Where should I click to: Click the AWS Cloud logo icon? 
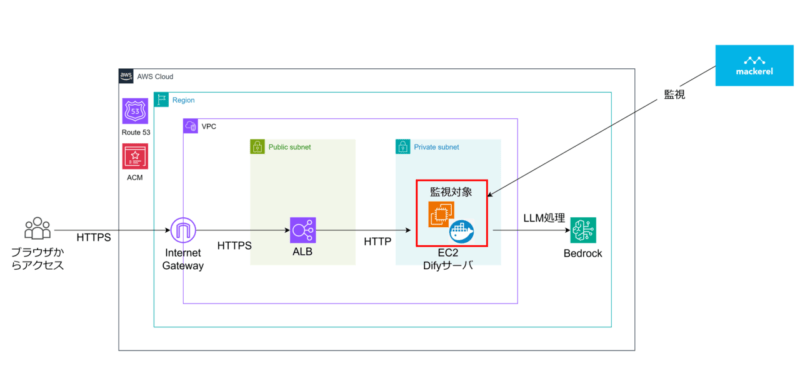(126, 76)
